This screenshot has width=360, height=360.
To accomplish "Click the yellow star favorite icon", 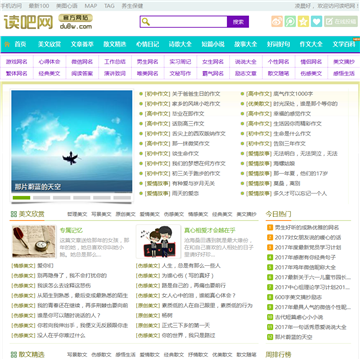I will coord(303,22).
